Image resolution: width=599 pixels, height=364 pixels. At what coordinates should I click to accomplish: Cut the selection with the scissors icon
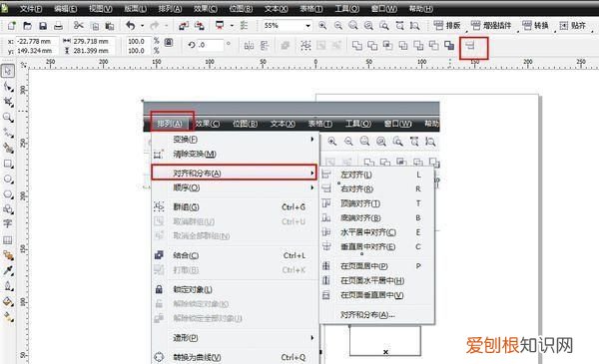[79, 26]
